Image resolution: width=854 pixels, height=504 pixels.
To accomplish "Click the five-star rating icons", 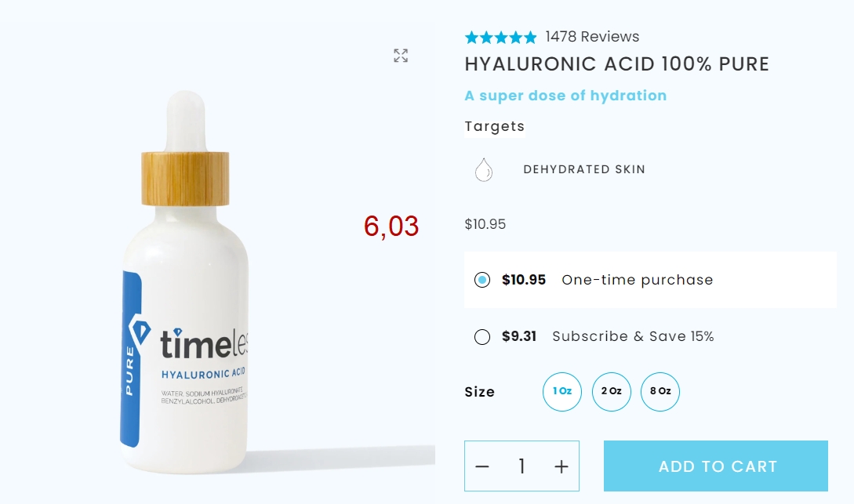I will pos(500,37).
